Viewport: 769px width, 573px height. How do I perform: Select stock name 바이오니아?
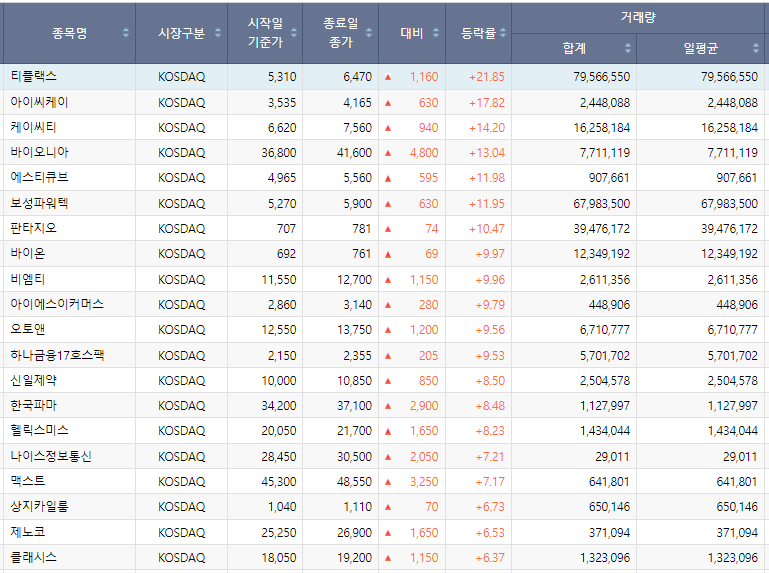pos(39,153)
